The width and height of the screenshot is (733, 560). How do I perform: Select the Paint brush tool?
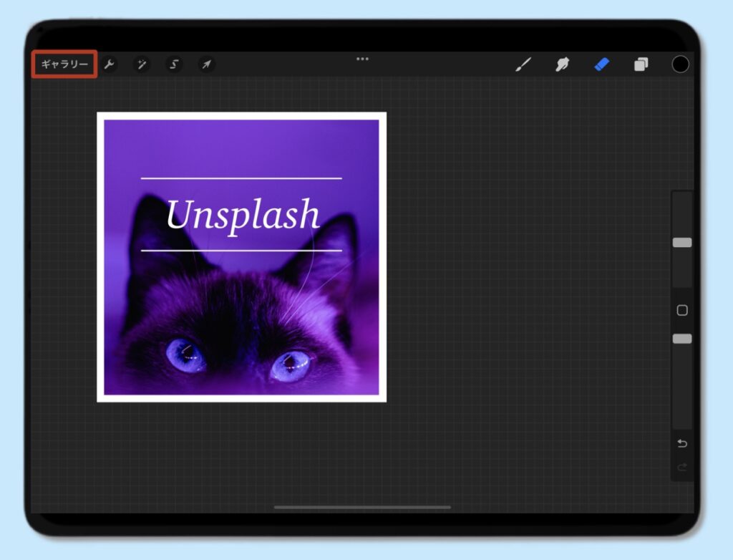tap(523, 64)
